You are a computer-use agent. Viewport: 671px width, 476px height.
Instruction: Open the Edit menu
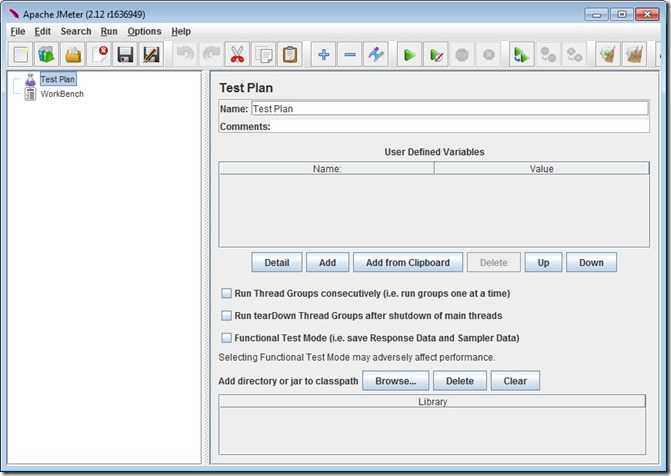(42, 31)
